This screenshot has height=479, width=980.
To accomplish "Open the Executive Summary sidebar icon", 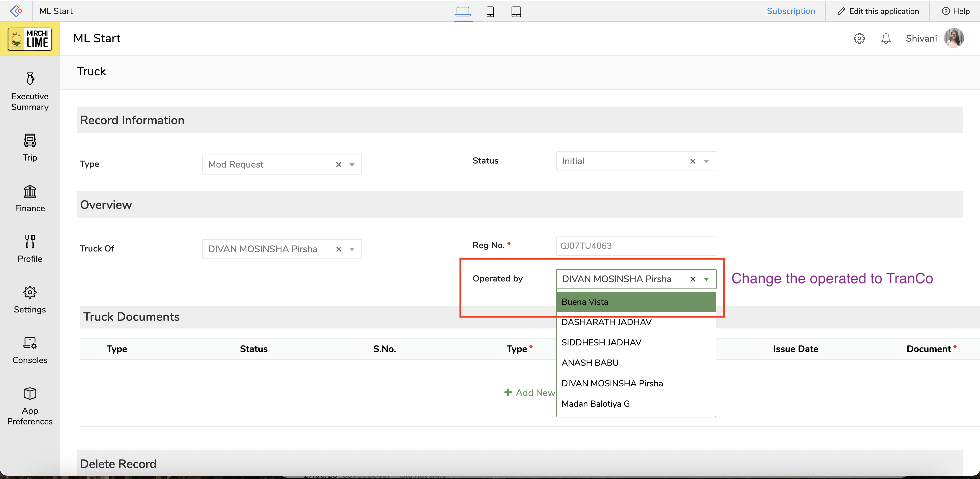I will click(30, 79).
